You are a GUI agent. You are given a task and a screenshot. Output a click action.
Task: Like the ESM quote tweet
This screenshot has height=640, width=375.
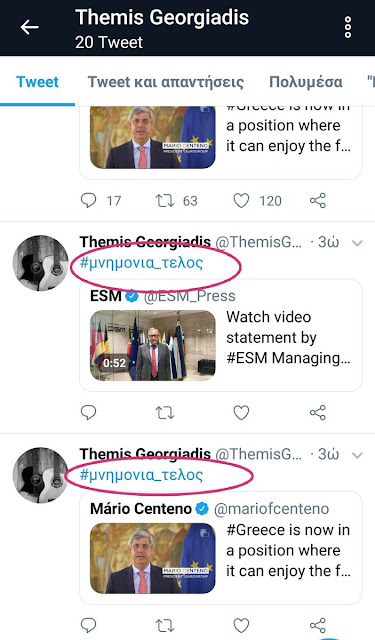point(241,413)
